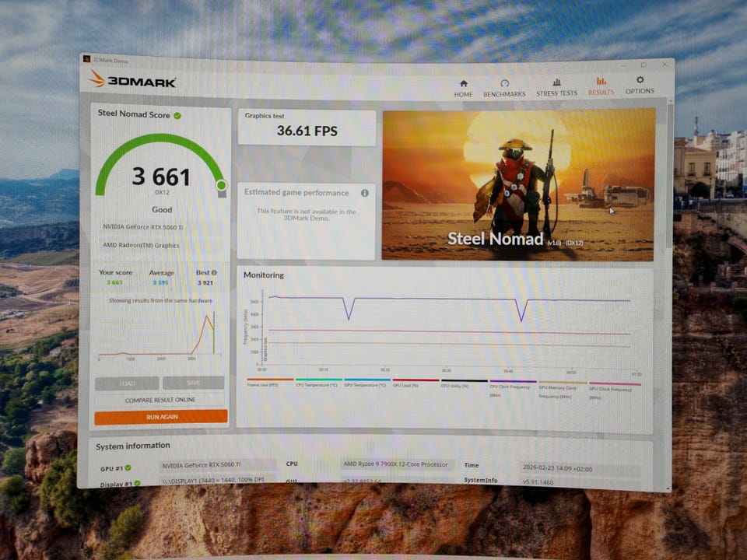
Task: Toggle the GPU Temperature legend line
Action: click(x=366, y=383)
